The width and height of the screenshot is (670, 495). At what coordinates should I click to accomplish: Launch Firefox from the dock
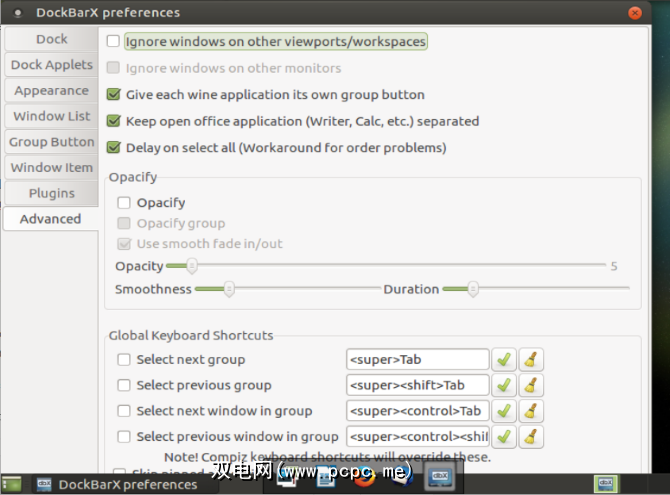(x=365, y=479)
